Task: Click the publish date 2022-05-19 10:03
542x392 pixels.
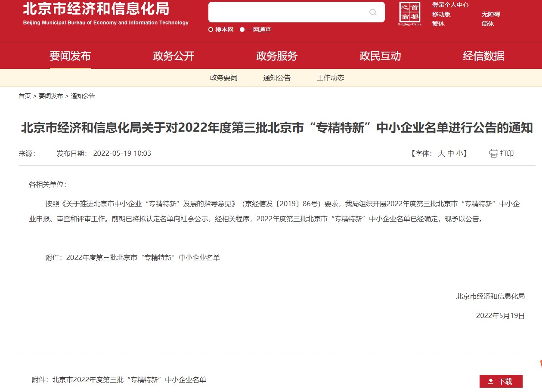Action: point(122,154)
